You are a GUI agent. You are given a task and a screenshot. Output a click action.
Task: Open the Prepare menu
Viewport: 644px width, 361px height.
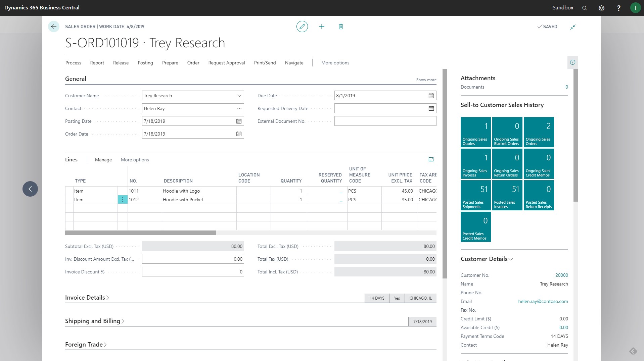coord(170,63)
